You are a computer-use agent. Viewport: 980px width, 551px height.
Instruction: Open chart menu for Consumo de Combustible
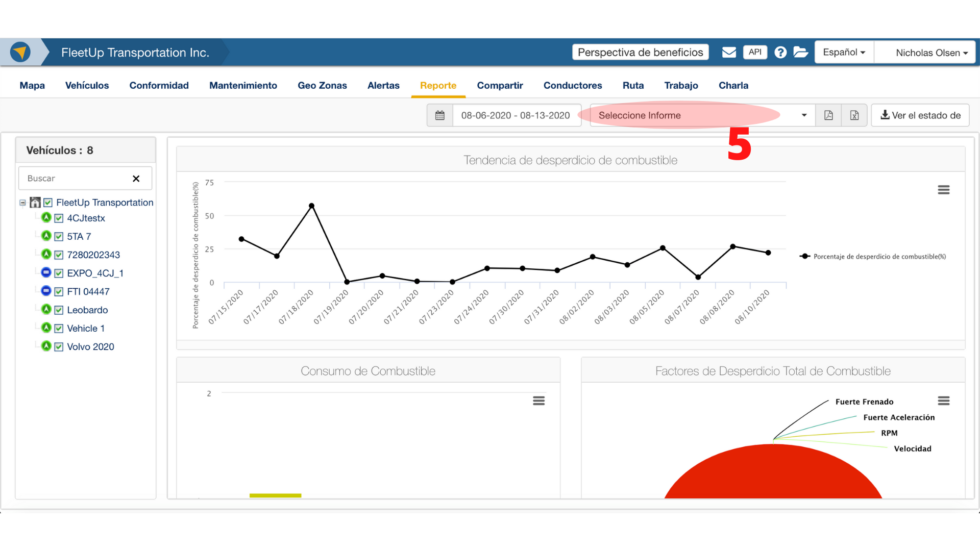(539, 400)
